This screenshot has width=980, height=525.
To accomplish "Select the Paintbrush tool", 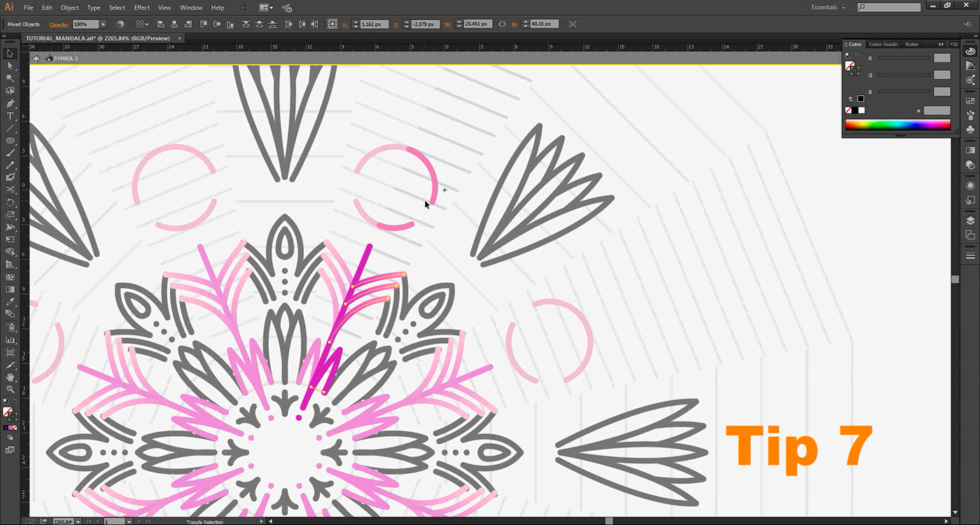I will [x=10, y=153].
